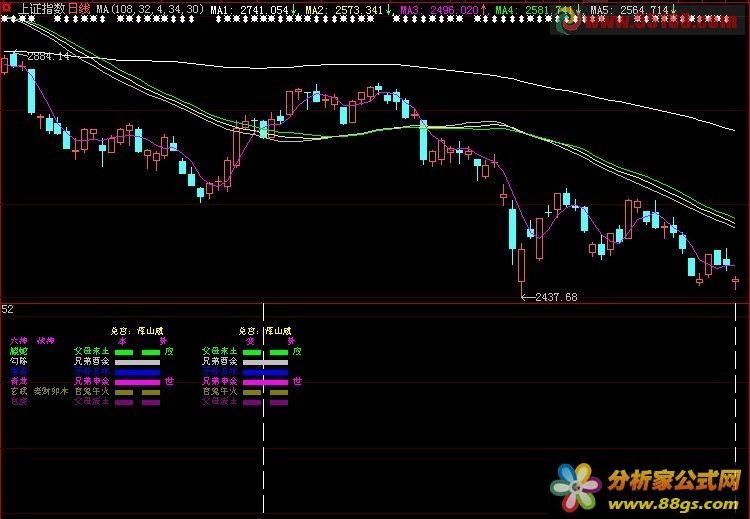Select the MA2: 2573.341 readout
The image size is (750, 519).
pos(344,10)
